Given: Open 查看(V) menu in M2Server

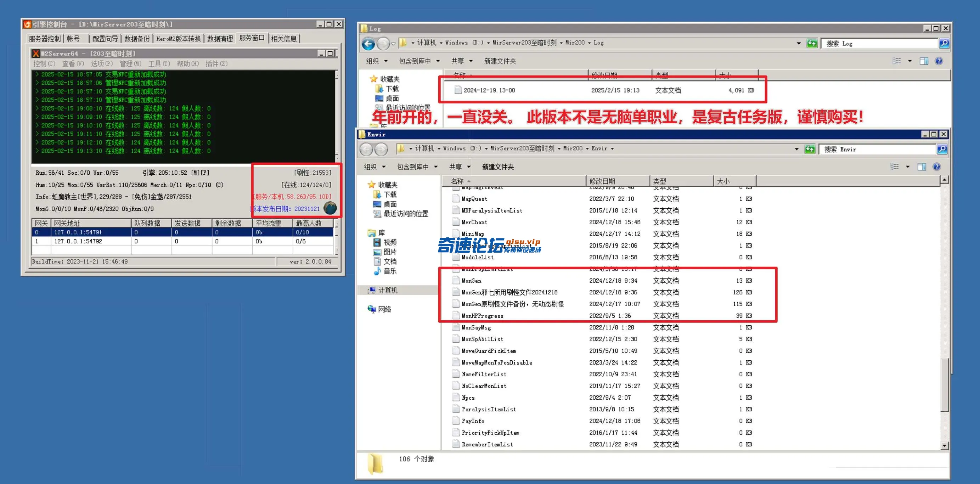Looking at the screenshot, I should [73, 63].
